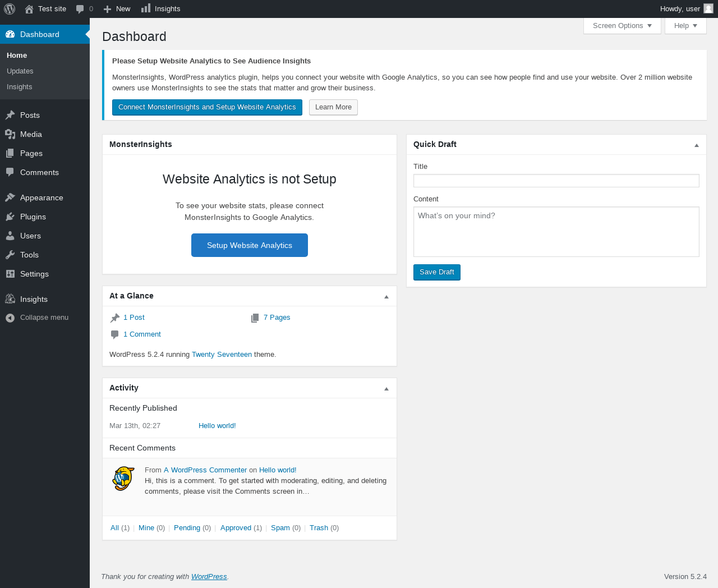
Task: Collapse the At a Glance widget
Action: point(386,297)
